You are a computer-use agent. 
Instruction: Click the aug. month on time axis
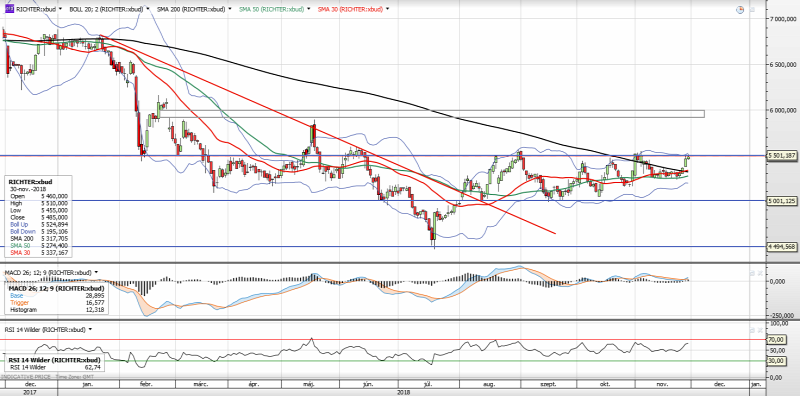point(488,383)
